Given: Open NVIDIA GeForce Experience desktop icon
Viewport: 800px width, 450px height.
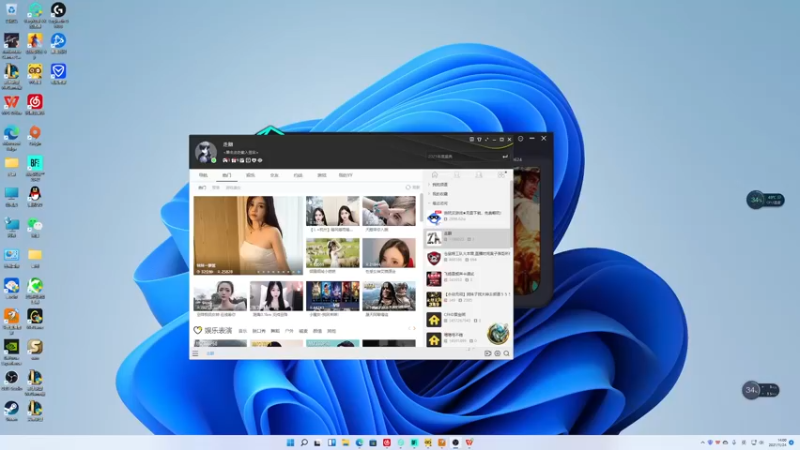Looking at the screenshot, I should [x=11, y=351].
